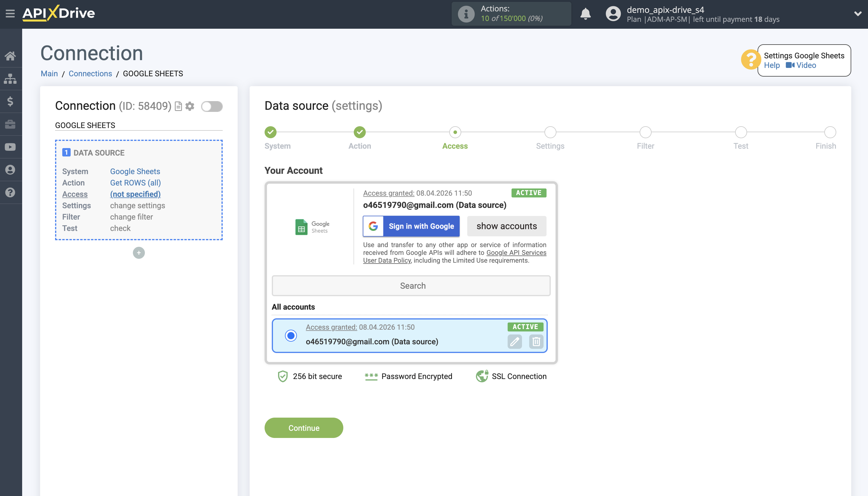Open the billing dollar icon in sidebar
This screenshot has width=868, height=496.
point(10,101)
